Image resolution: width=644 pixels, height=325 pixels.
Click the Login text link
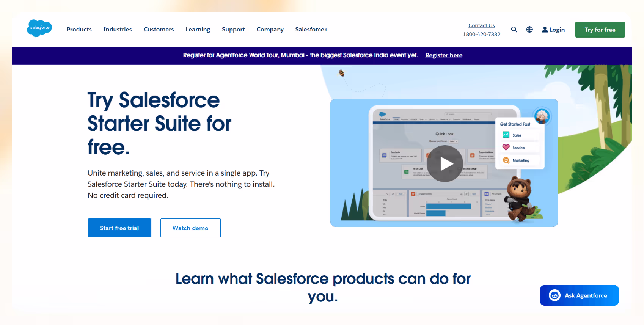[557, 30]
